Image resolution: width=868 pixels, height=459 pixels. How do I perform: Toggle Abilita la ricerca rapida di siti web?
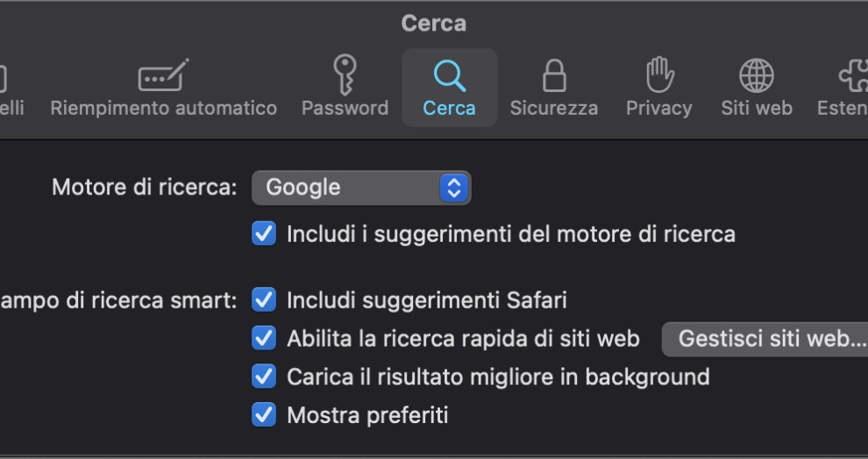[x=264, y=338]
